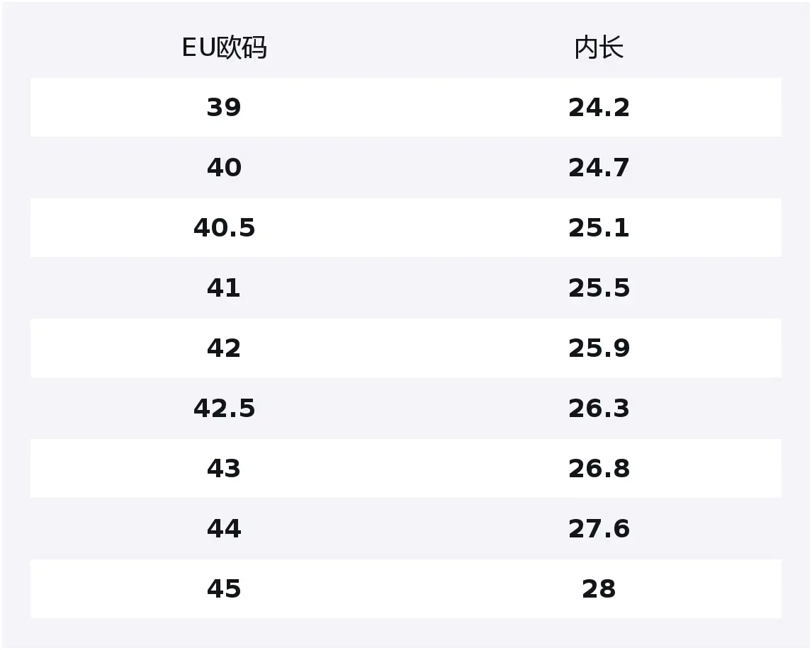This screenshot has width=812, height=650.
Task: Click inner length value 26.3
Action: click(599, 409)
